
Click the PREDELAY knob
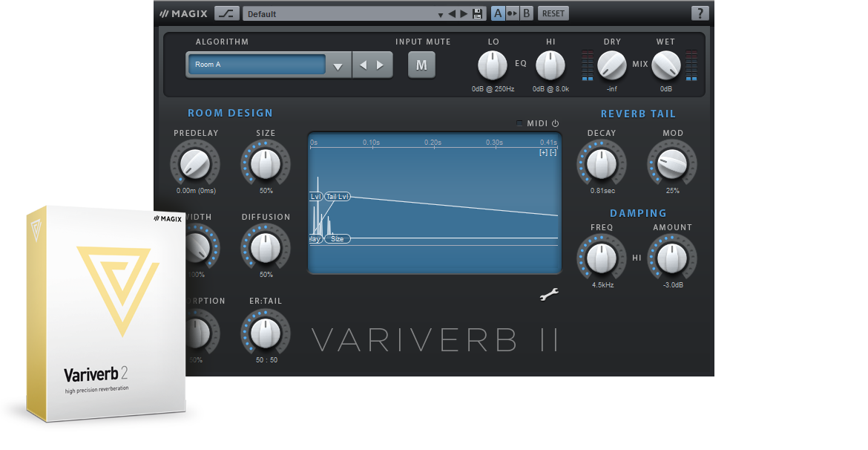point(195,163)
